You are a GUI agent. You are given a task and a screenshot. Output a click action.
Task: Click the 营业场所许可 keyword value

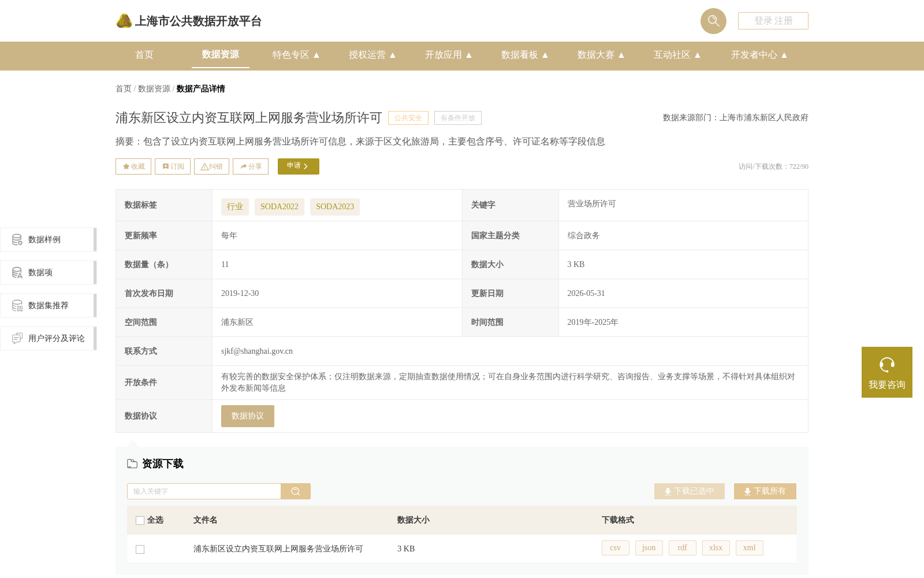point(592,204)
